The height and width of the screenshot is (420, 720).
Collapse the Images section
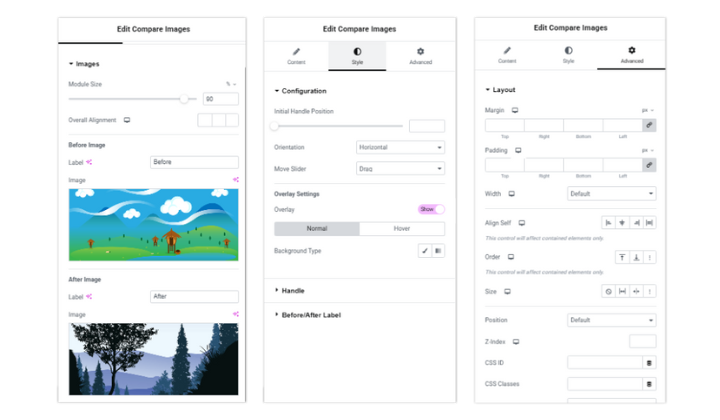[84, 64]
